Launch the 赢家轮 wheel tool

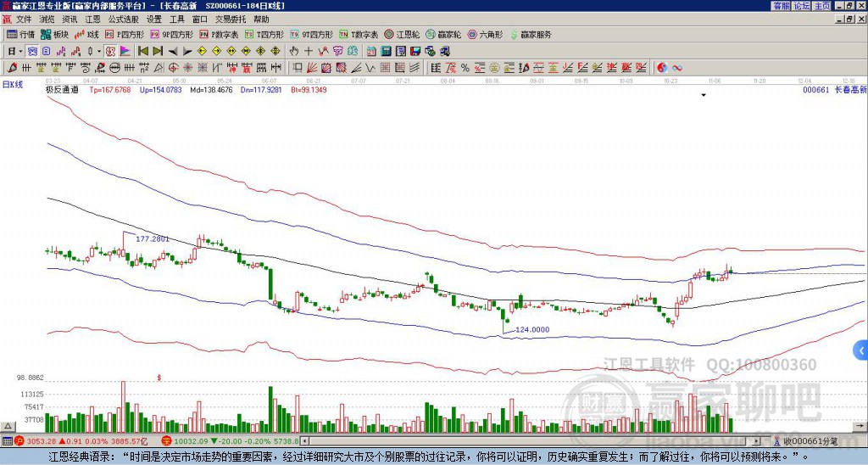point(443,34)
